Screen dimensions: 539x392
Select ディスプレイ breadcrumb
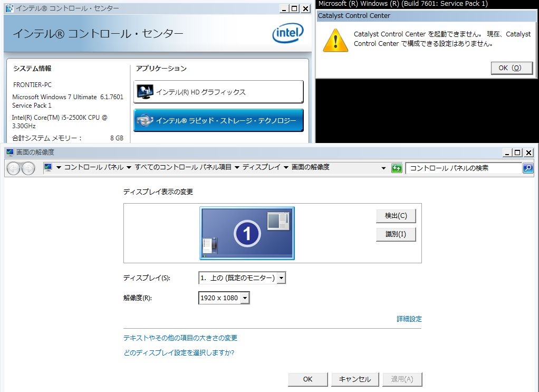(262, 167)
